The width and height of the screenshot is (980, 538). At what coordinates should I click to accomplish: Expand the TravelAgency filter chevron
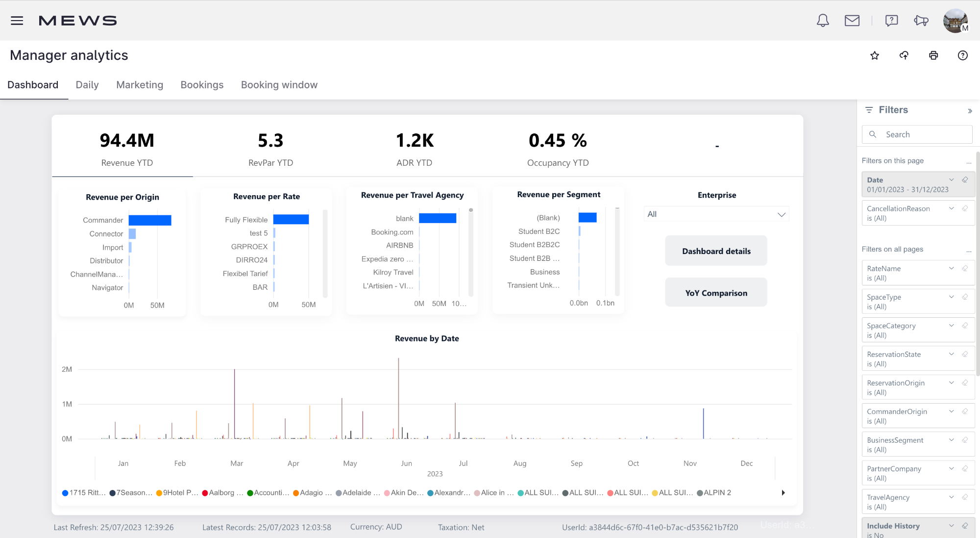(951, 497)
